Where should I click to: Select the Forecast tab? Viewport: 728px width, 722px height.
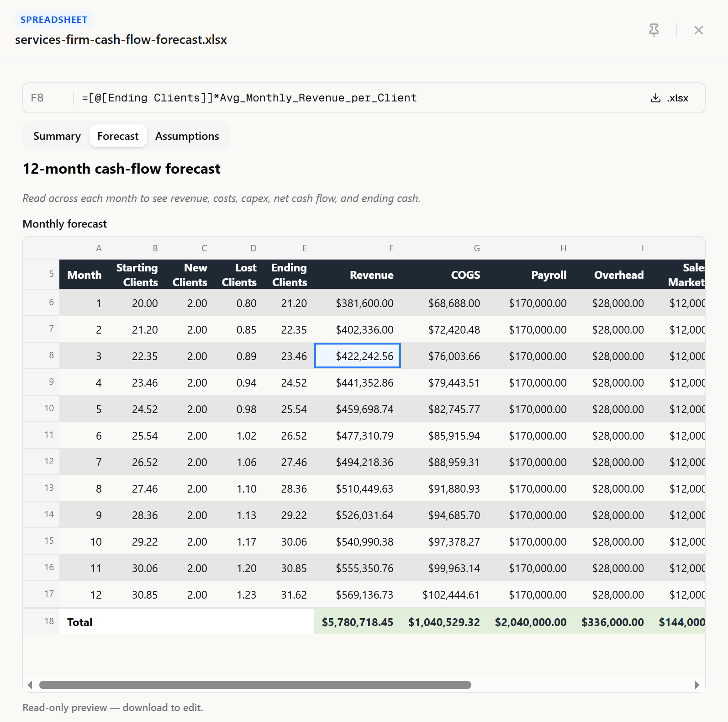[118, 136]
